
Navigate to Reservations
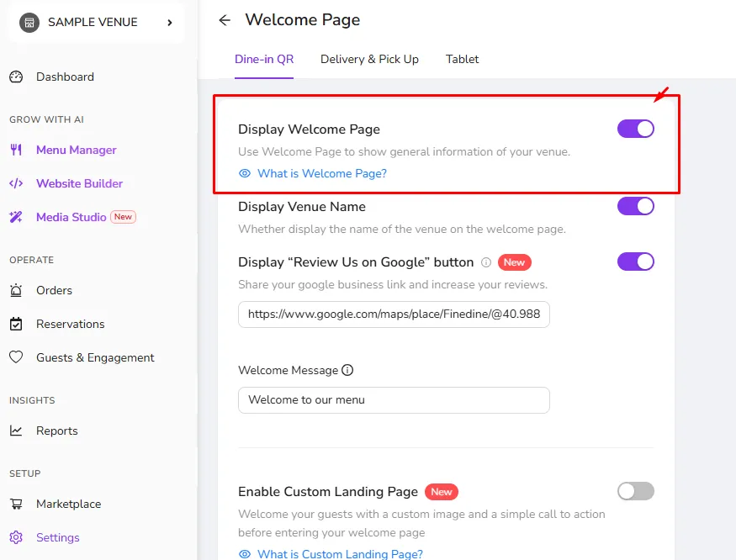[x=70, y=324]
